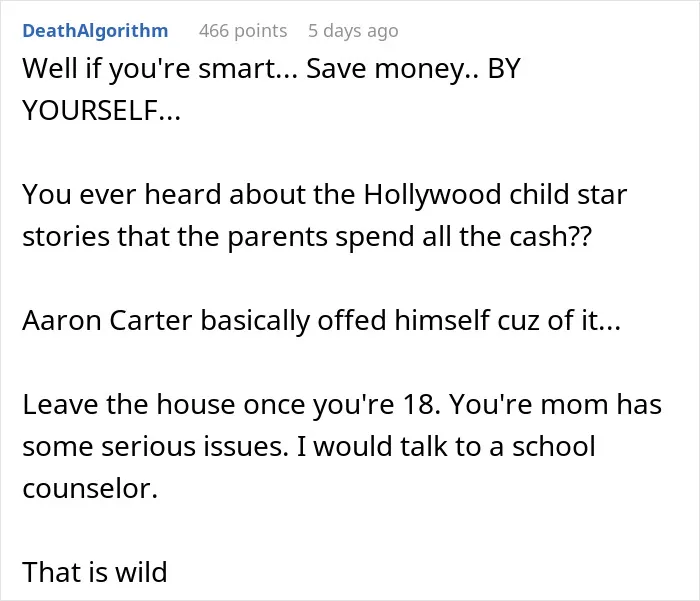Click the words You're mom has
The width and height of the screenshot is (700, 601).
(555, 405)
